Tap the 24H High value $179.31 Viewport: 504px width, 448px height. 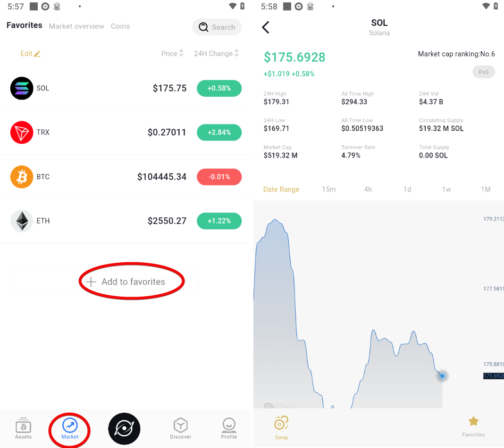[276, 102]
